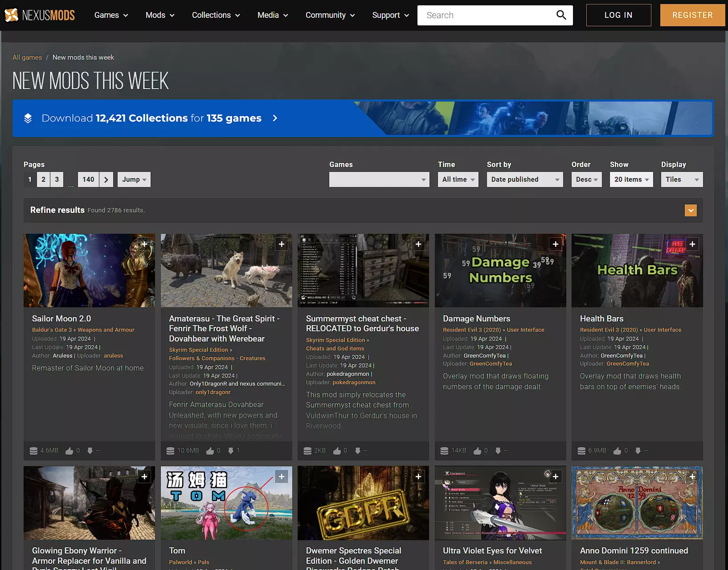Screen dimensions: 728x570
Task: Click the Nexus Mods logo icon
Action: (12, 15)
